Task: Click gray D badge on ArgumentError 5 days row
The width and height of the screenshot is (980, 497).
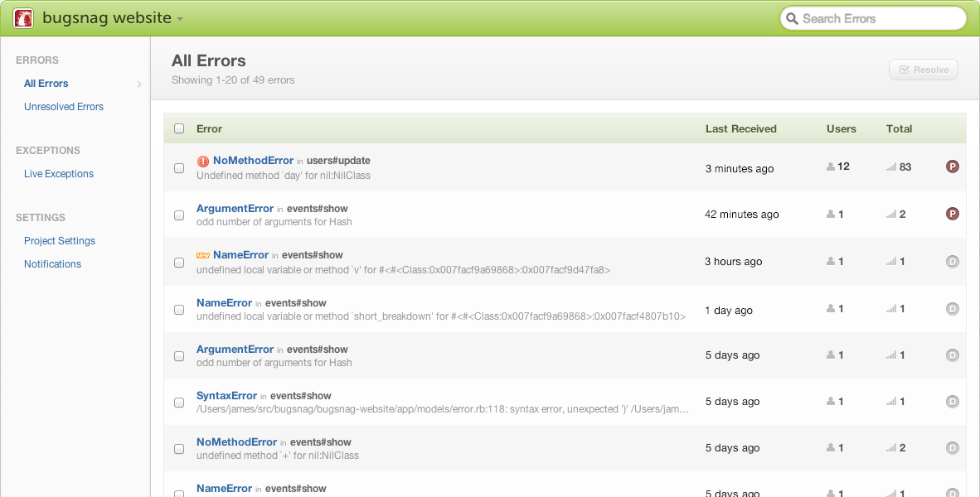Action: click(x=953, y=355)
